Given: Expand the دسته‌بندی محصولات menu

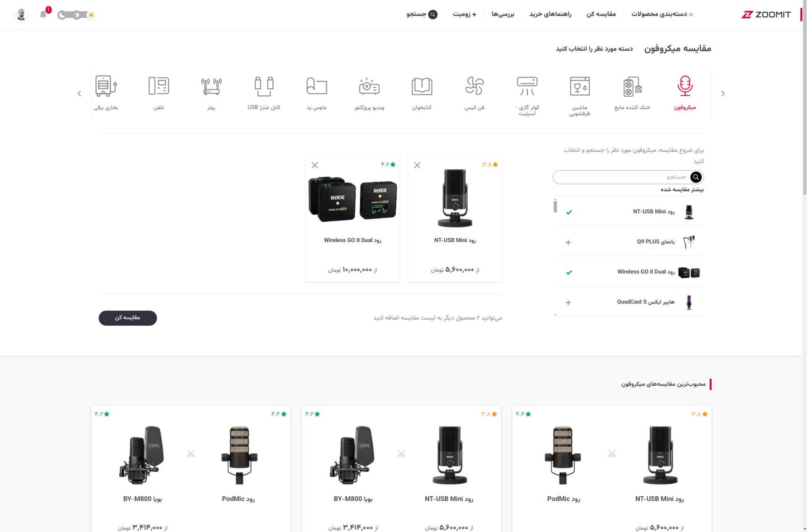Looking at the screenshot, I should pyautogui.click(x=662, y=14).
